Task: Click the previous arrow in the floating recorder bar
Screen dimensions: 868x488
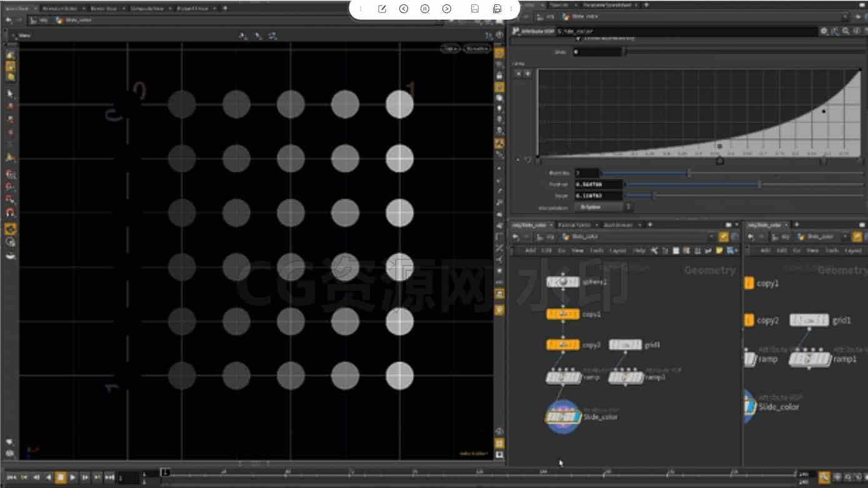Action: 404,9
